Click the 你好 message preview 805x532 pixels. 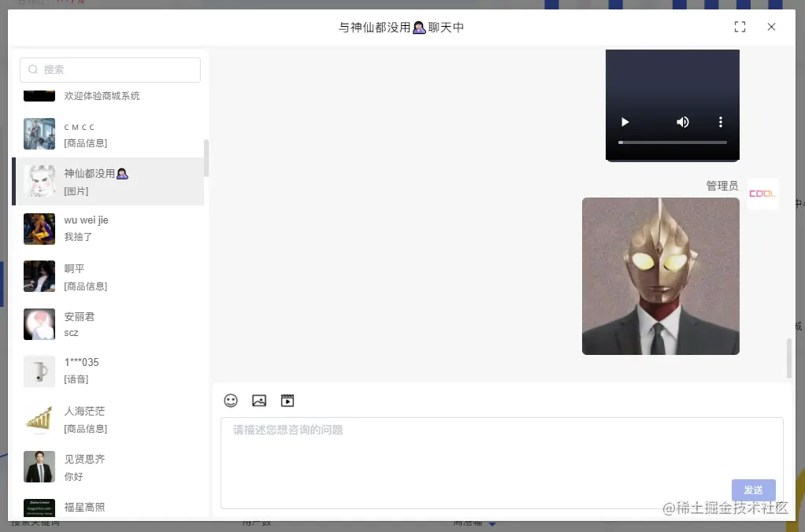73,477
